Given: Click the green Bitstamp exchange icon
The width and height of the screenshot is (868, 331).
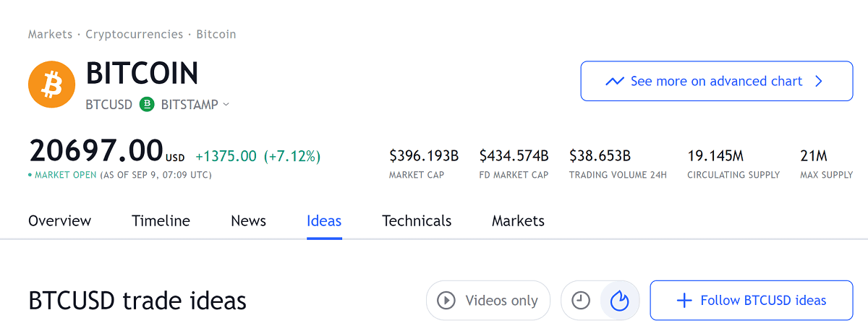Looking at the screenshot, I should click(147, 105).
